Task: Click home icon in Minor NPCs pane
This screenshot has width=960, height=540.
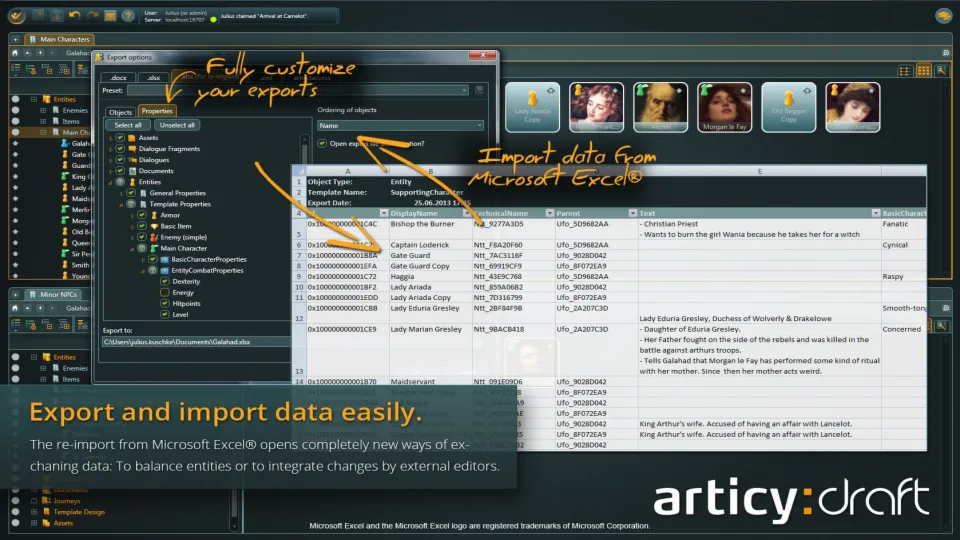Action: [x=15, y=308]
